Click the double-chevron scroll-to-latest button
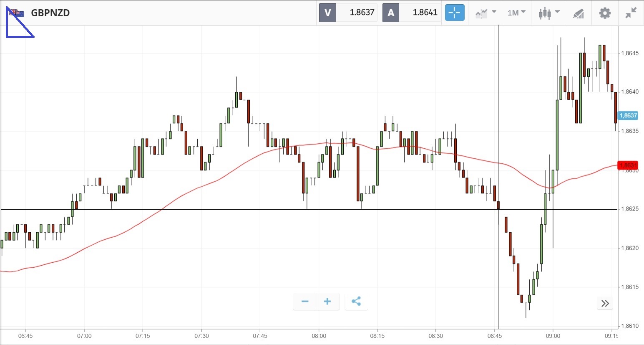This screenshot has width=644, height=345. [605, 303]
